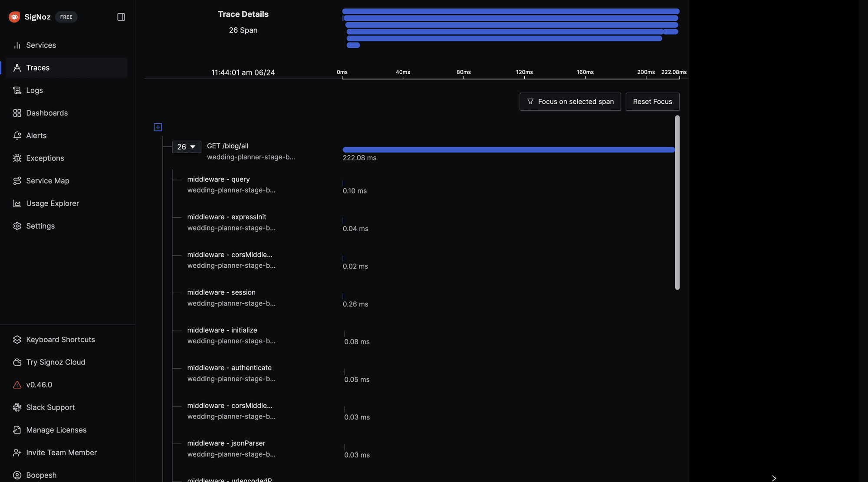Click the top bar in flame graph
Viewport: 868px width, 482px height.
pos(511,11)
